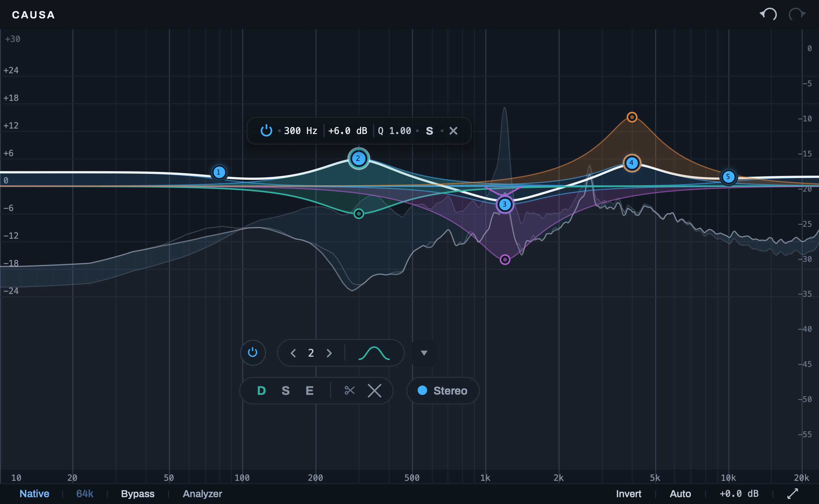Delete band with large X icon
The image size is (819, 504).
pyautogui.click(x=374, y=390)
